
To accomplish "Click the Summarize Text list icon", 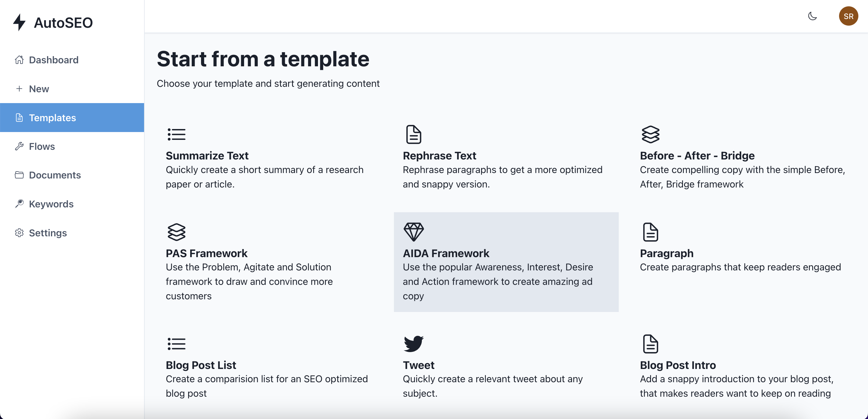I will (x=176, y=134).
